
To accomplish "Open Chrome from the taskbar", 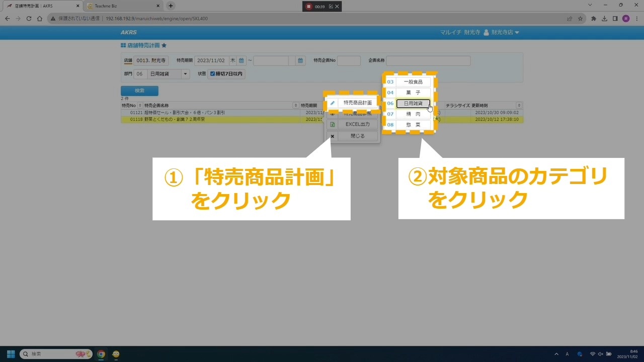I will [101, 354].
